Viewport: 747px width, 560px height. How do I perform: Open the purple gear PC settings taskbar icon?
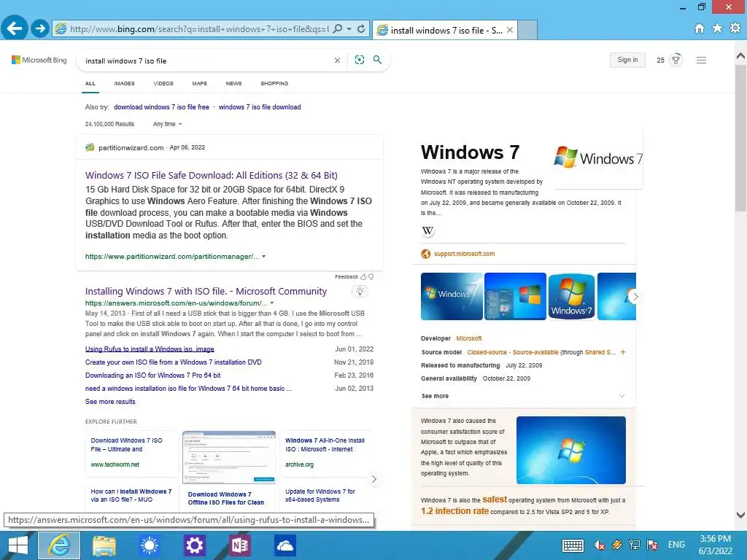coord(194,545)
